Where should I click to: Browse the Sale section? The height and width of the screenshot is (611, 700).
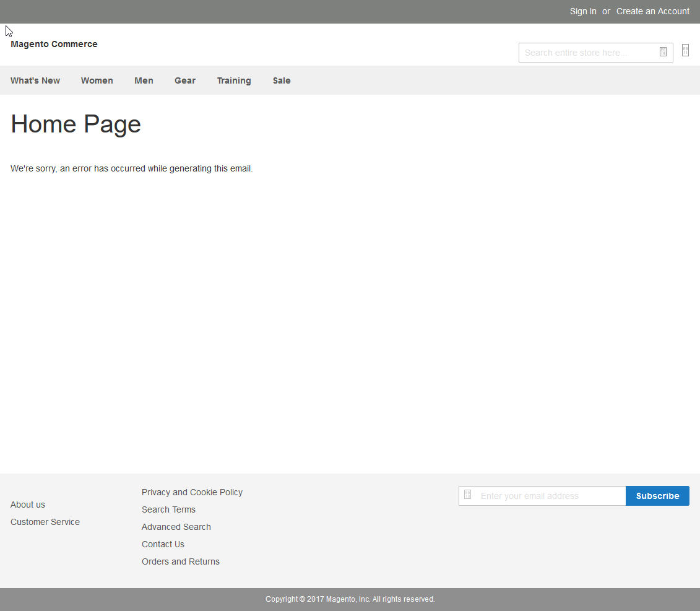click(282, 80)
